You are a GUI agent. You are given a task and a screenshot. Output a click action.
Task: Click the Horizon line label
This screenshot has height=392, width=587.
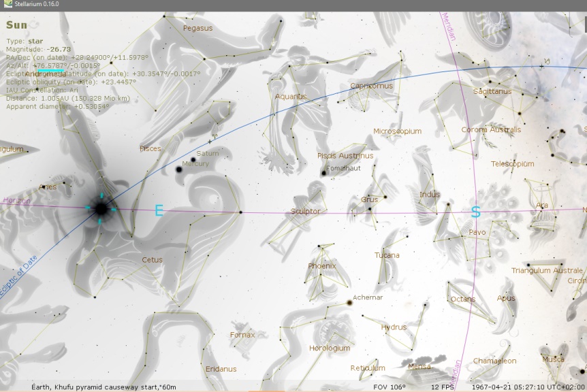pos(17,201)
